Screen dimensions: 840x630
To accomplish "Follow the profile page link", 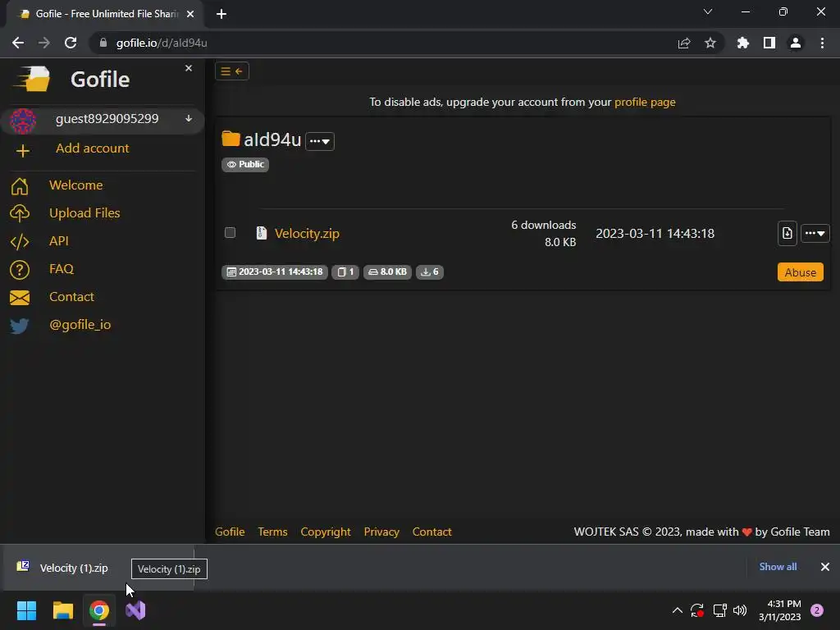I will (645, 102).
